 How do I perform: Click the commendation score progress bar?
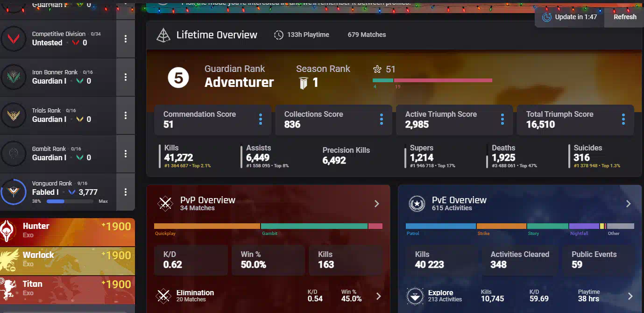coord(432,80)
